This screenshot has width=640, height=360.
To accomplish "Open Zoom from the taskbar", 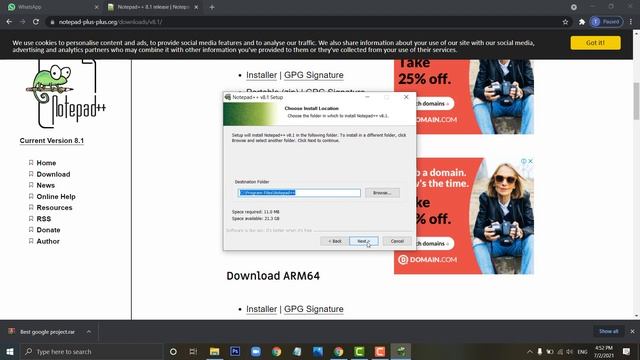I will coord(256,351).
